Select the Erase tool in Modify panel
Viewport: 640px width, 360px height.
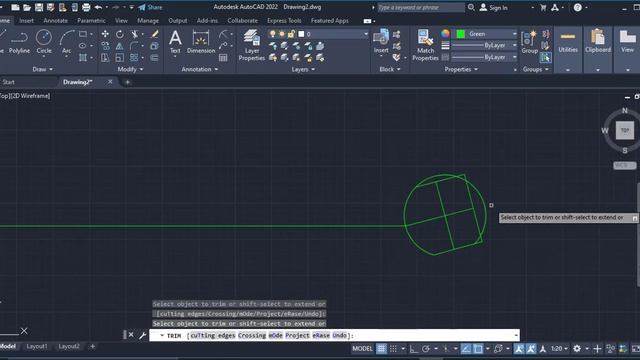point(155,34)
